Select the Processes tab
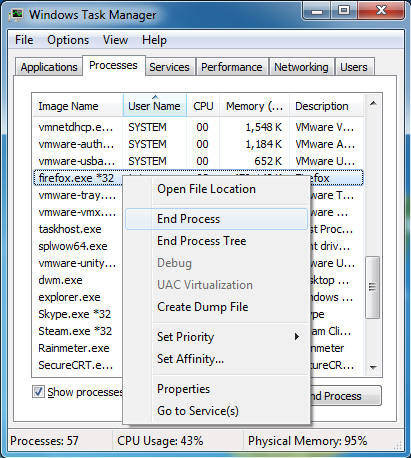This screenshot has height=458, width=411. click(113, 65)
